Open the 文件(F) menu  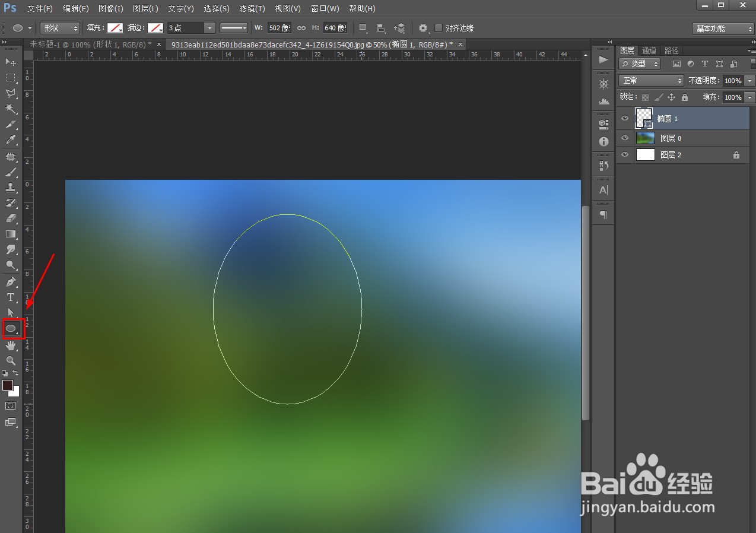(40, 8)
